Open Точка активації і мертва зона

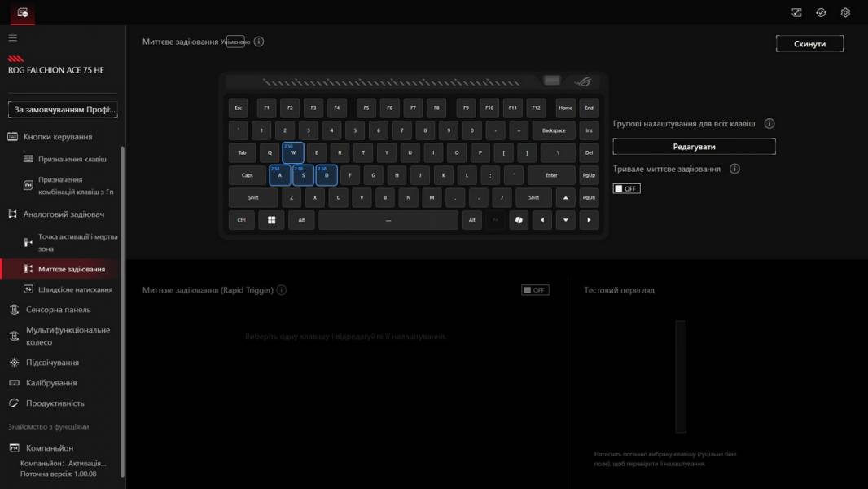tap(77, 242)
